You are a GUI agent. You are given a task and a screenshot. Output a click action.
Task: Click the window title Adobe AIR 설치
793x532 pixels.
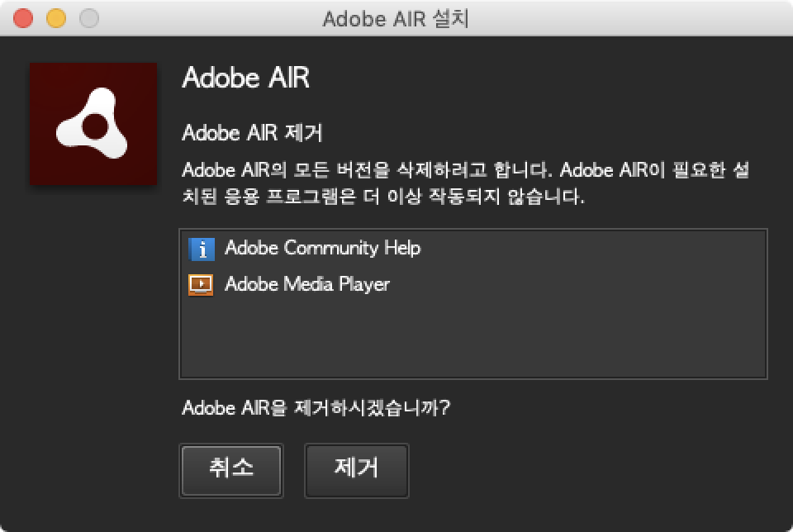point(396,19)
